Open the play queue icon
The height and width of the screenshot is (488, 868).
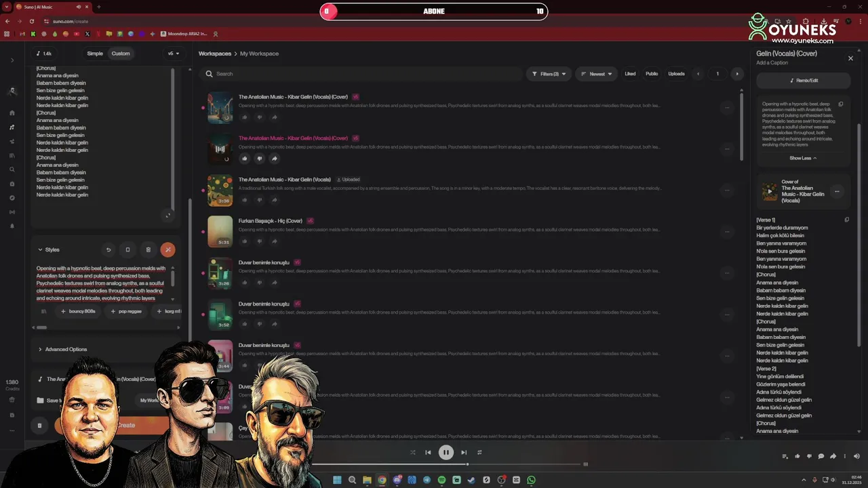click(785, 456)
